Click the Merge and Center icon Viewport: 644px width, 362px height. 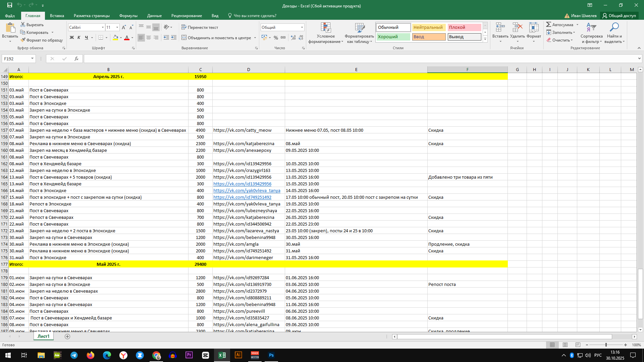tap(184, 38)
